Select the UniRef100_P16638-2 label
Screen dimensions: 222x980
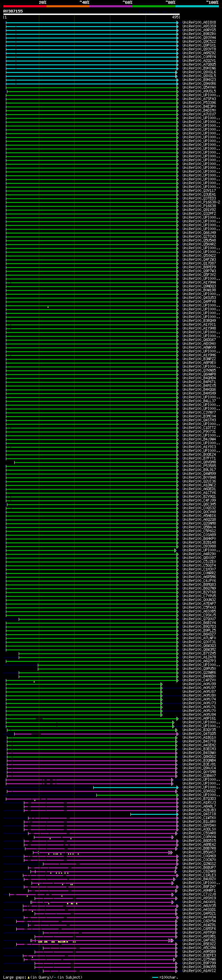201,202
